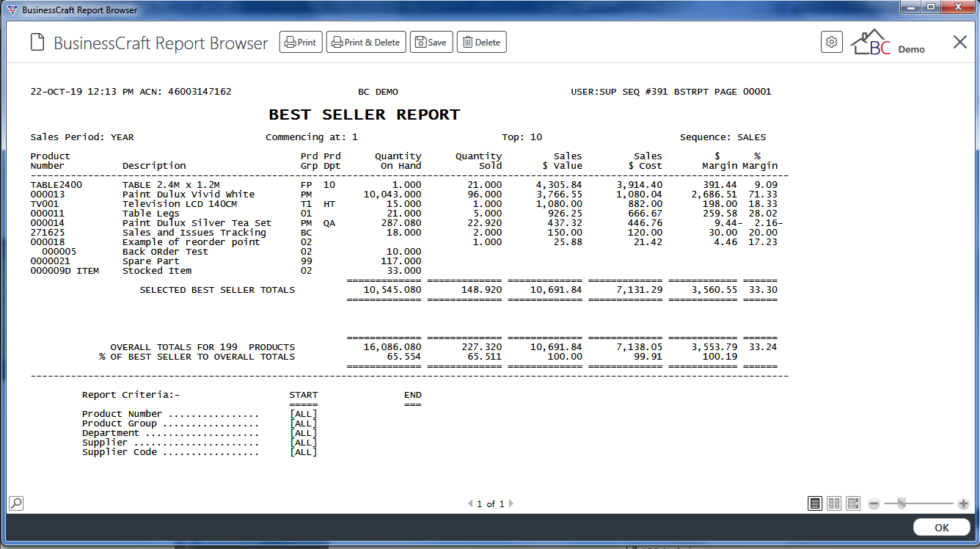Click the OK button
This screenshot has width=980, height=549.
[942, 527]
